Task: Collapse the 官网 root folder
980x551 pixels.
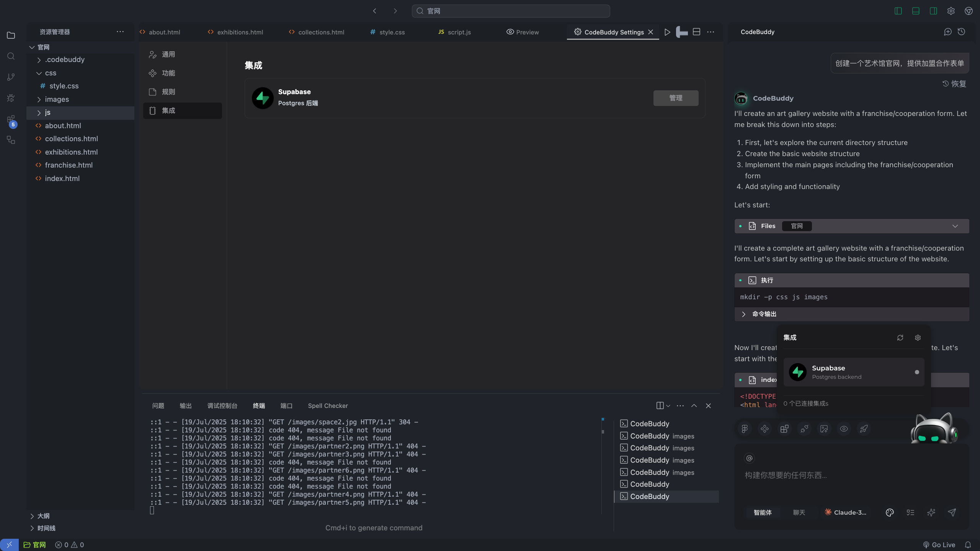Action: pos(32,47)
